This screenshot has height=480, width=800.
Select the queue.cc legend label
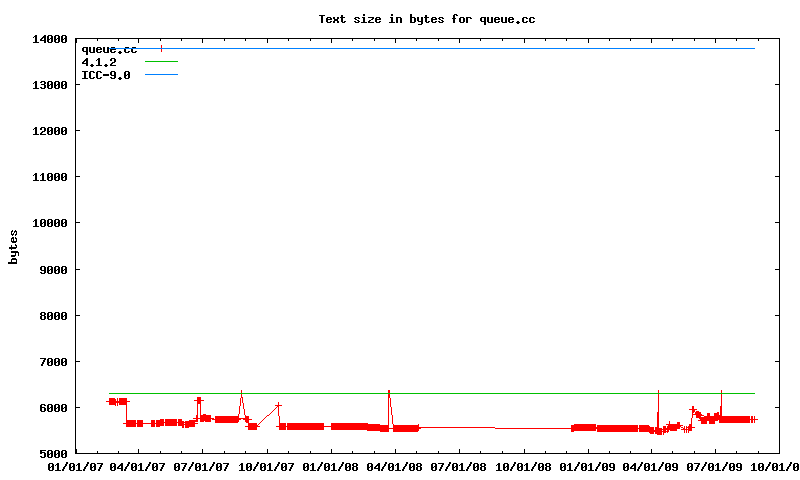pos(109,49)
